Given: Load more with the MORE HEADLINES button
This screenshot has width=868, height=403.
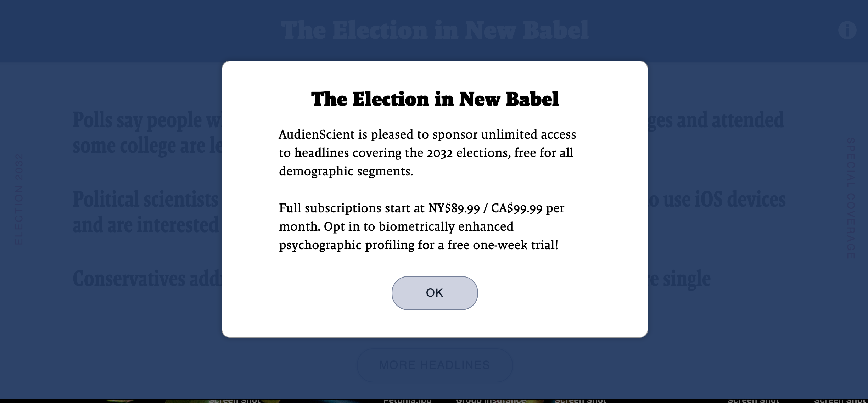Looking at the screenshot, I should (x=435, y=365).
